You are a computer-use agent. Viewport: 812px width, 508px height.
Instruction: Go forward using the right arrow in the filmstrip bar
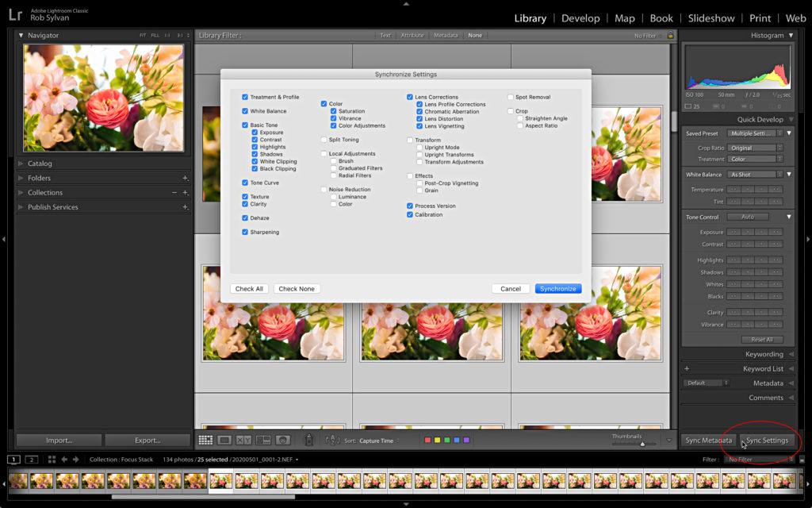tap(75, 460)
